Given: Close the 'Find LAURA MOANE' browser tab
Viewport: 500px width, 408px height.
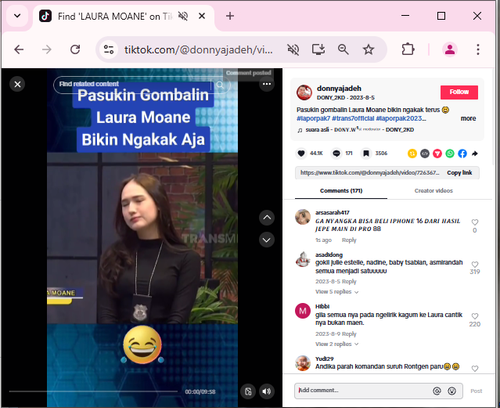Looking at the screenshot, I should tap(202, 16).
